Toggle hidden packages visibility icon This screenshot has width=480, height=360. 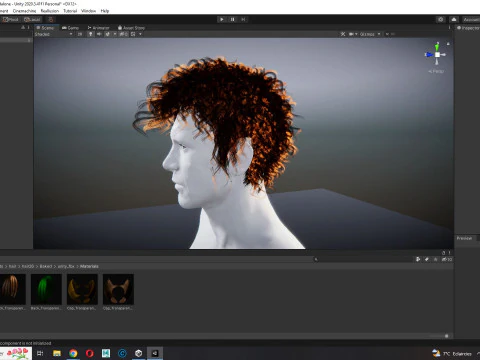click(x=447, y=259)
